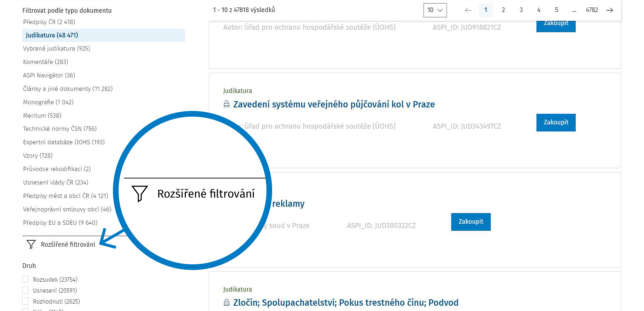
Task: Open Zavedení systému veřejného půjčování kol link
Action: click(334, 104)
